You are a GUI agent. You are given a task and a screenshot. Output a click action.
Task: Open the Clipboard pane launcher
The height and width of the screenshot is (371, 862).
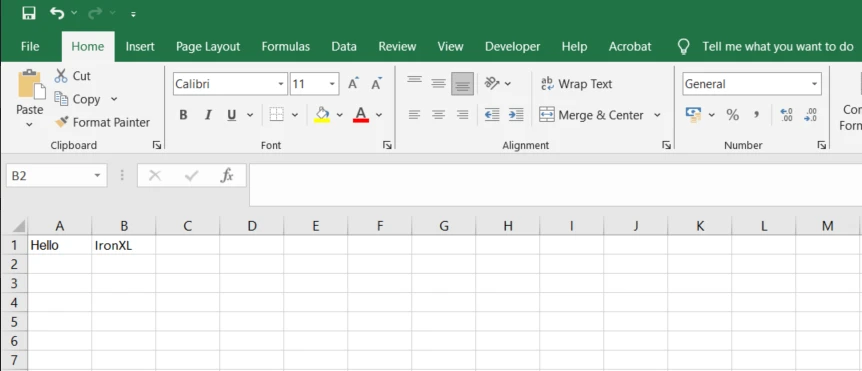click(157, 145)
